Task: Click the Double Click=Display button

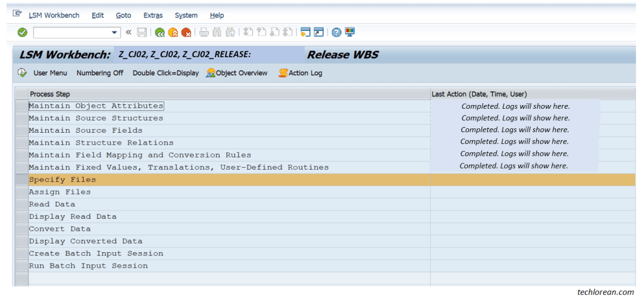Action: (x=166, y=73)
